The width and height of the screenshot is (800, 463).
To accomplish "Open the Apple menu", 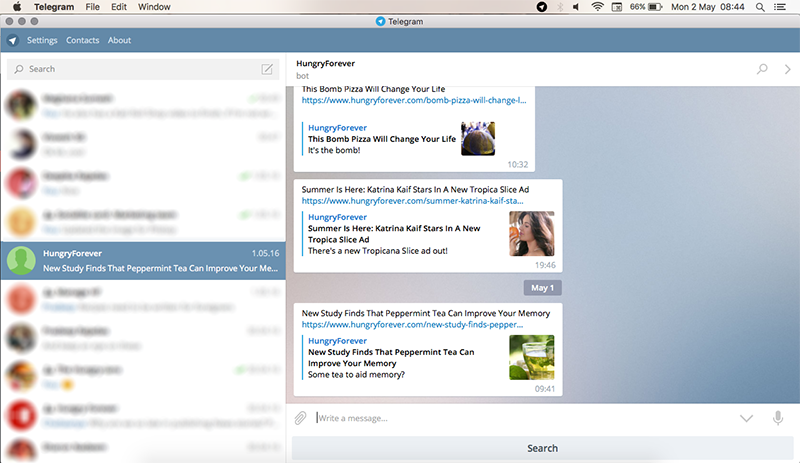I will click(x=17, y=7).
